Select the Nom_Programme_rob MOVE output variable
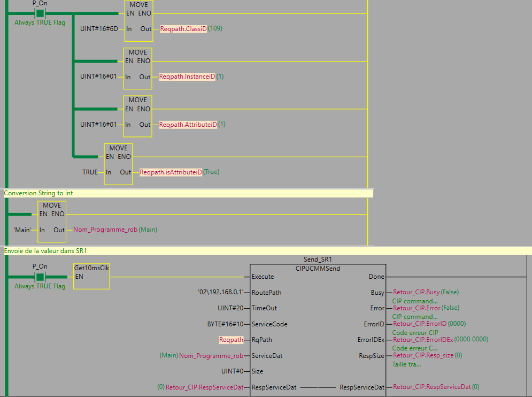Screen dimensions: 532x397 105,230
